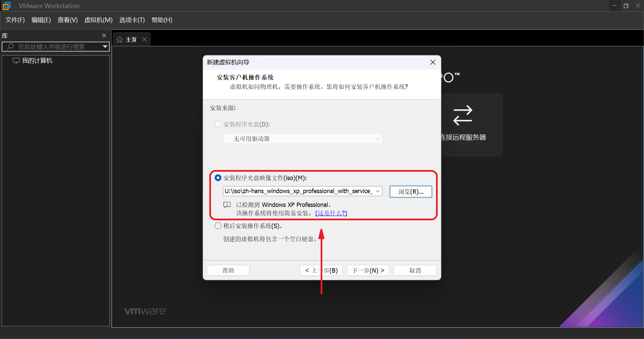Close the 新建虚拟机向导 dialog

click(433, 62)
